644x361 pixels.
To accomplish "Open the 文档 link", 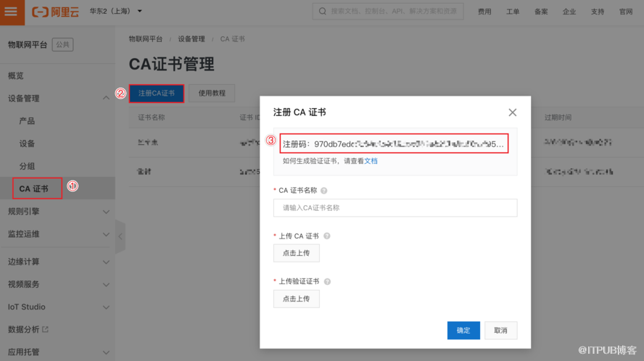I will click(371, 161).
